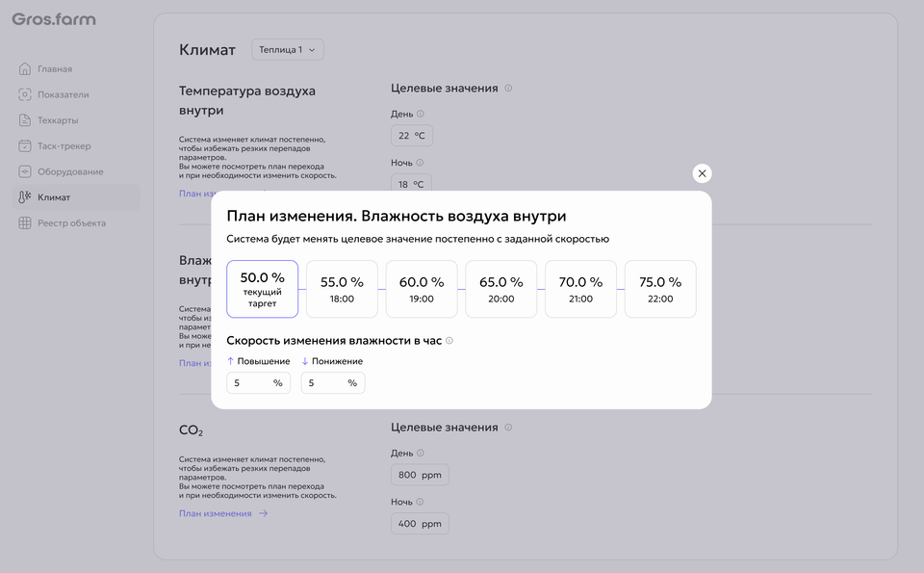The height and width of the screenshot is (573, 924).
Task: Click the temperature Ночь 18 °C field
Action: (411, 184)
